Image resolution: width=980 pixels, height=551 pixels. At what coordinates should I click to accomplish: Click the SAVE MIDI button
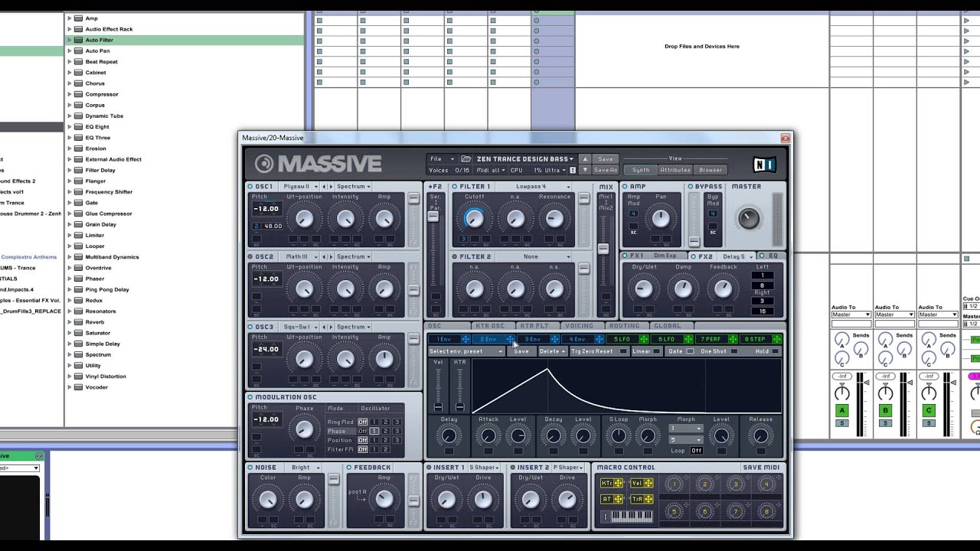click(761, 467)
